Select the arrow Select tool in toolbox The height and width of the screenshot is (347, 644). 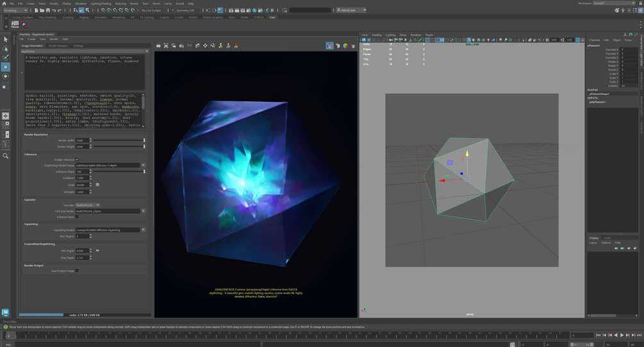point(5,40)
